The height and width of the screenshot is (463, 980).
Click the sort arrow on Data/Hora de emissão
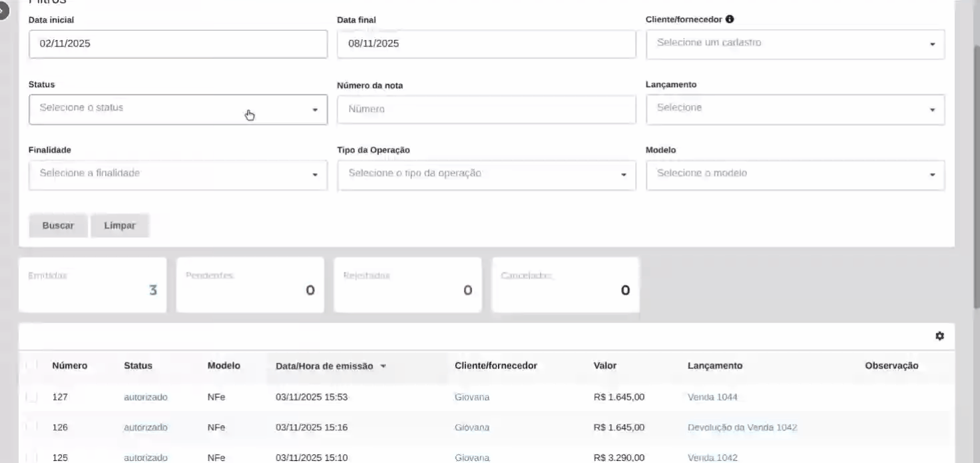click(x=383, y=366)
